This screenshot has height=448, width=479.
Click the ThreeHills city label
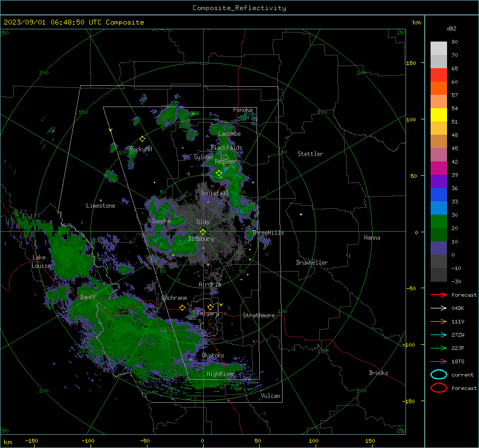tap(268, 233)
